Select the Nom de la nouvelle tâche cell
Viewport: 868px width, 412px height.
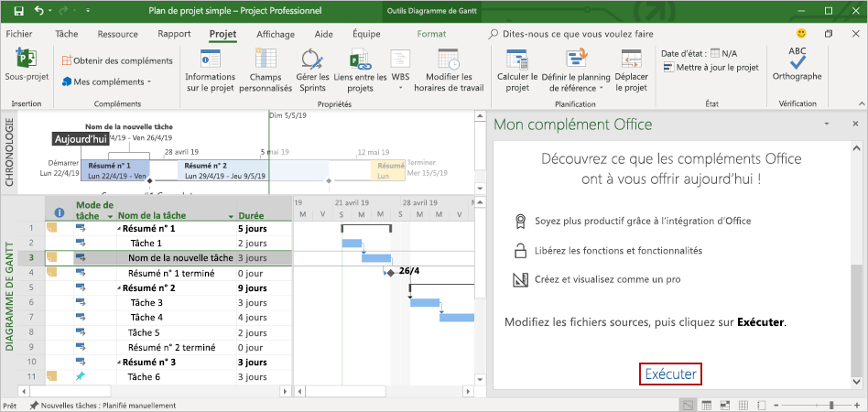pos(177,258)
